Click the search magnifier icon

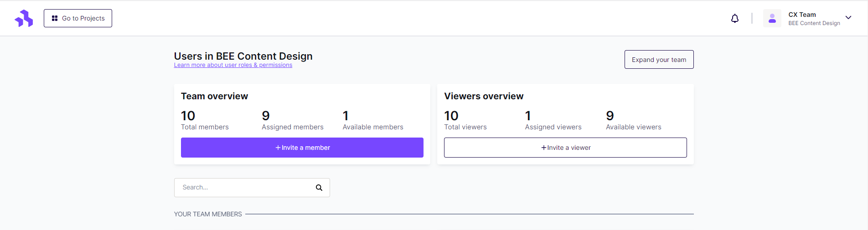click(319, 188)
